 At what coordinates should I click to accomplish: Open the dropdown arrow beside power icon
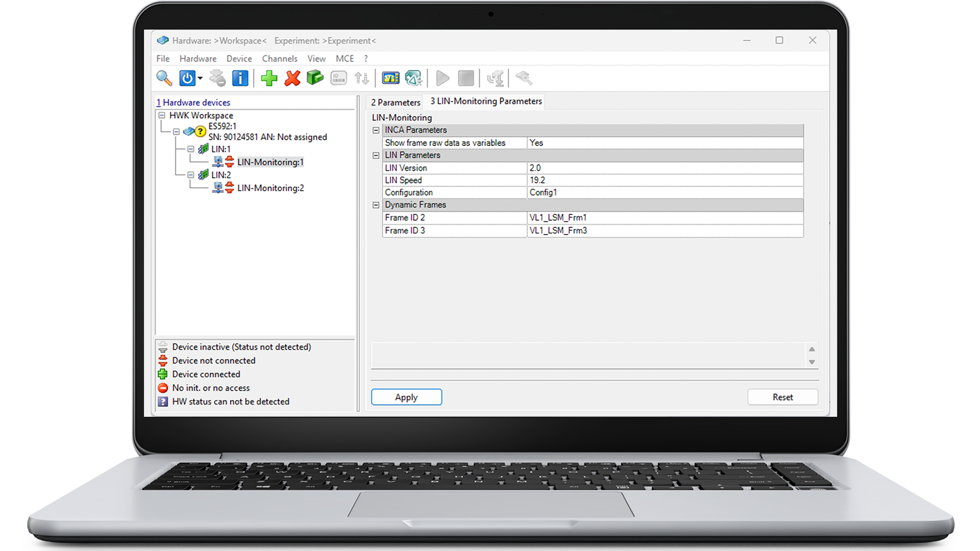click(200, 78)
